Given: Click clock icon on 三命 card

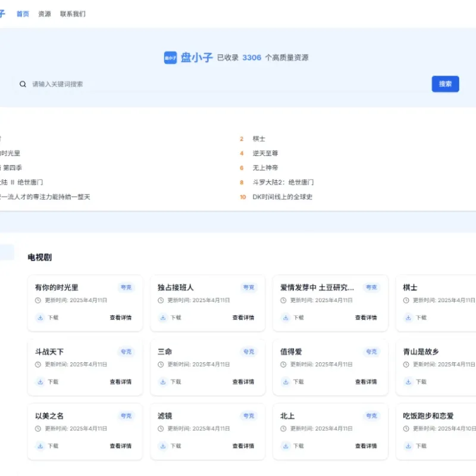Looking at the screenshot, I should (161, 364).
